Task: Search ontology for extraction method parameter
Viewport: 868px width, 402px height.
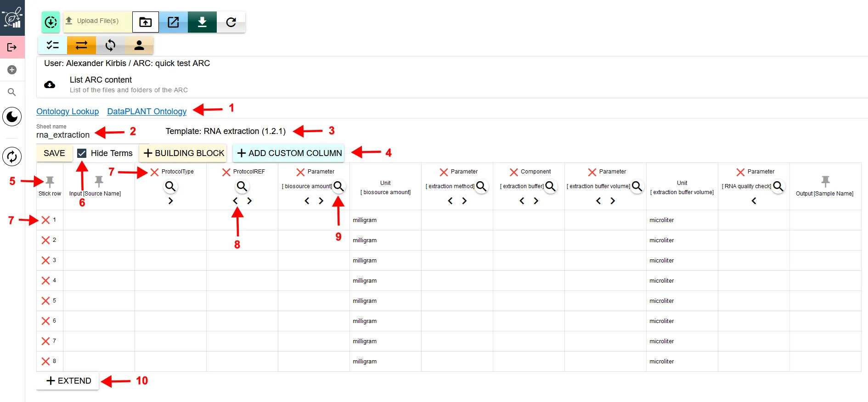Action: click(x=481, y=186)
